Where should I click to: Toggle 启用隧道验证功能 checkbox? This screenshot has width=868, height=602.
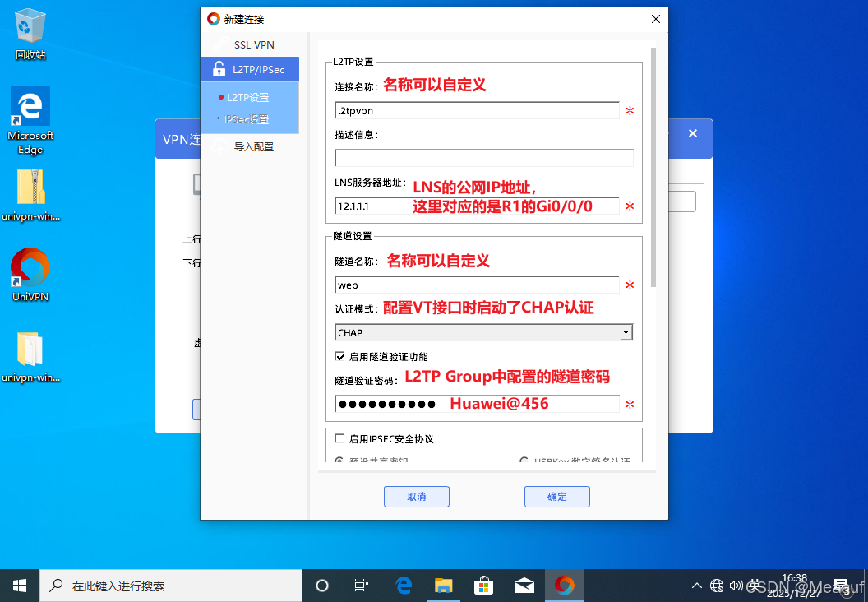[x=340, y=357]
